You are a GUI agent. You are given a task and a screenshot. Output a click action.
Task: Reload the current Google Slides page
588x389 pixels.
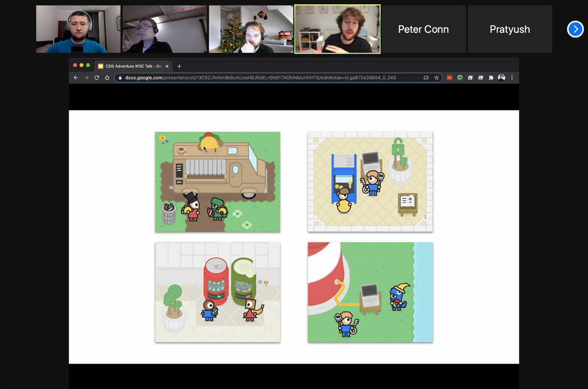[96, 78]
